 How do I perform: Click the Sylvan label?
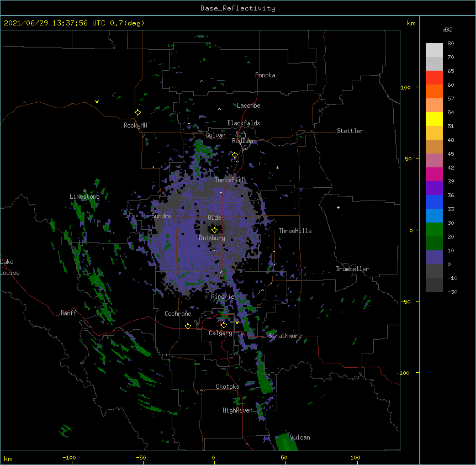tap(215, 135)
